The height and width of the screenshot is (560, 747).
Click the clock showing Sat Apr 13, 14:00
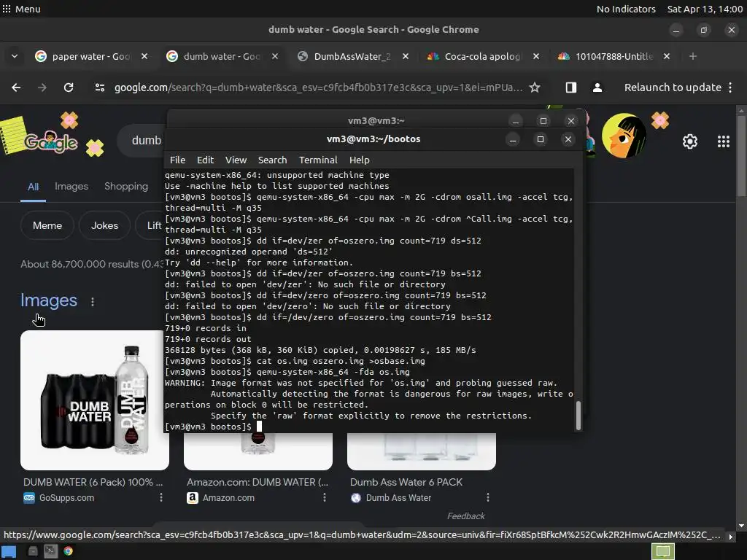[x=705, y=9]
